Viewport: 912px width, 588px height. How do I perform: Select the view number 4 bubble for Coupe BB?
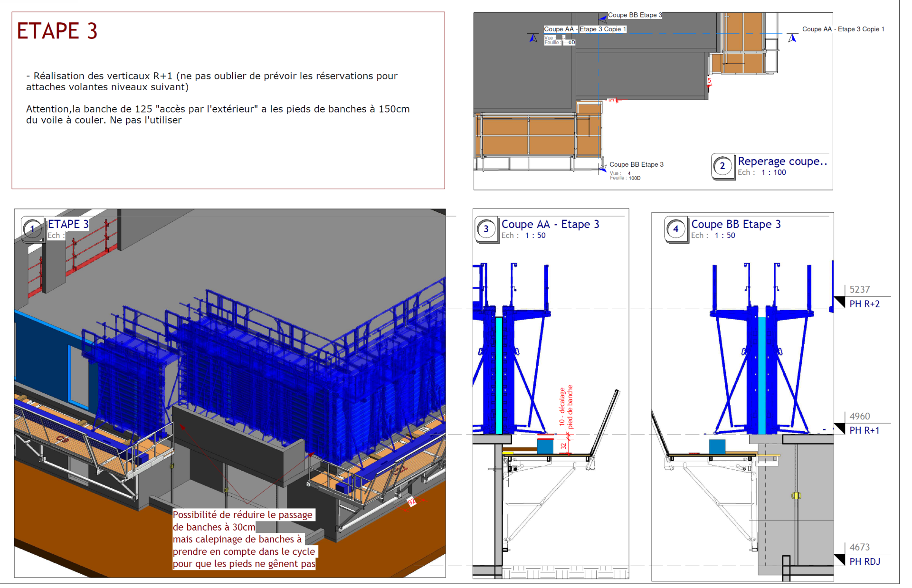click(675, 229)
